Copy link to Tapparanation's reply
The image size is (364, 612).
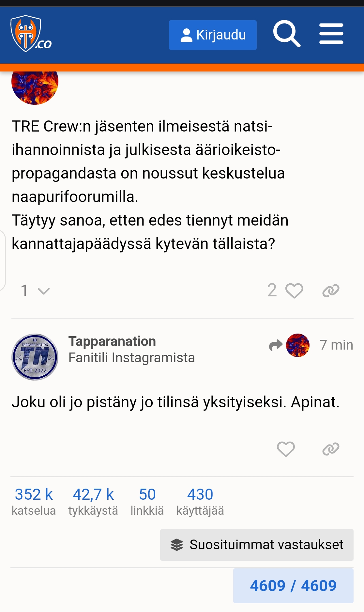click(x=331, y=449)
